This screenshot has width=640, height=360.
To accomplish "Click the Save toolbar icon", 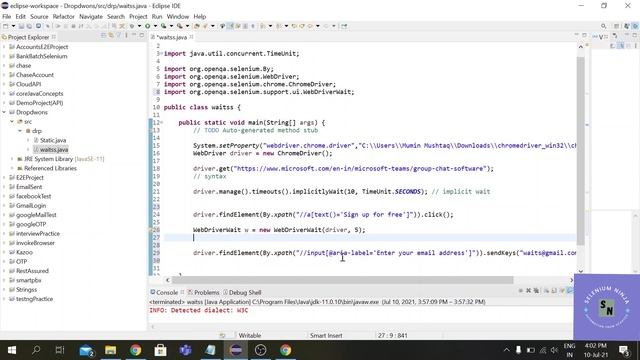I will pos(21,26).
